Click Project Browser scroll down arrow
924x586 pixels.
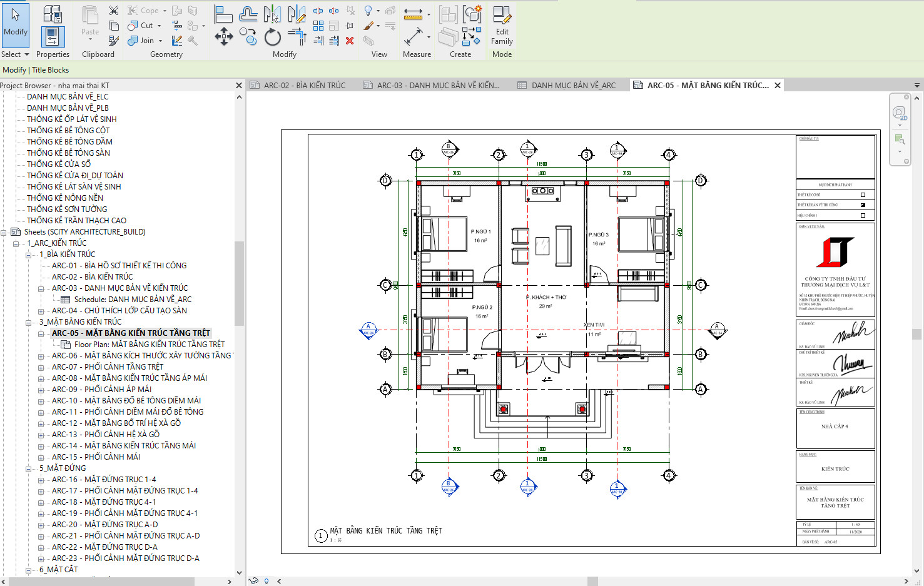click(x=239, y=572)
